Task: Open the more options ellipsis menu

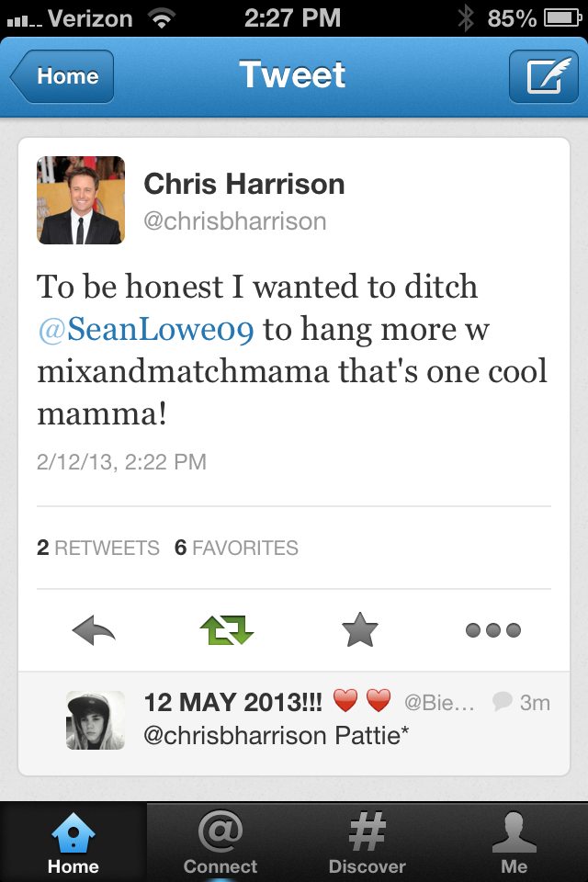Action: (x=493, y=630)
